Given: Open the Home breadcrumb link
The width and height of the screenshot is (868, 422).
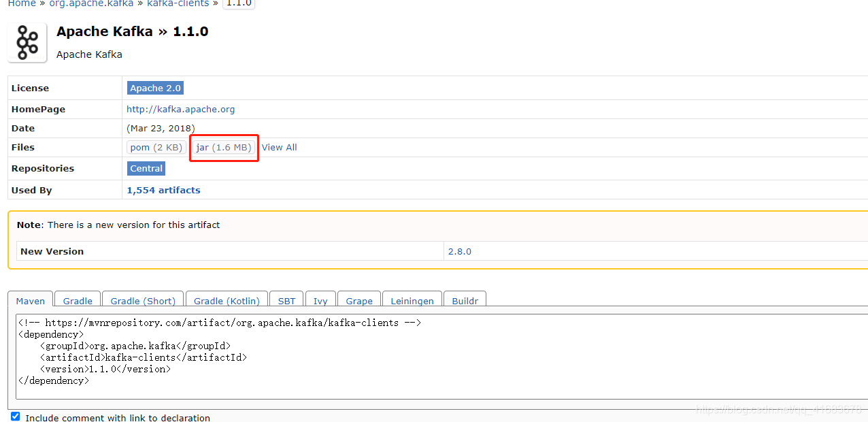Looking at the screenshot, I should click(22, 3).
